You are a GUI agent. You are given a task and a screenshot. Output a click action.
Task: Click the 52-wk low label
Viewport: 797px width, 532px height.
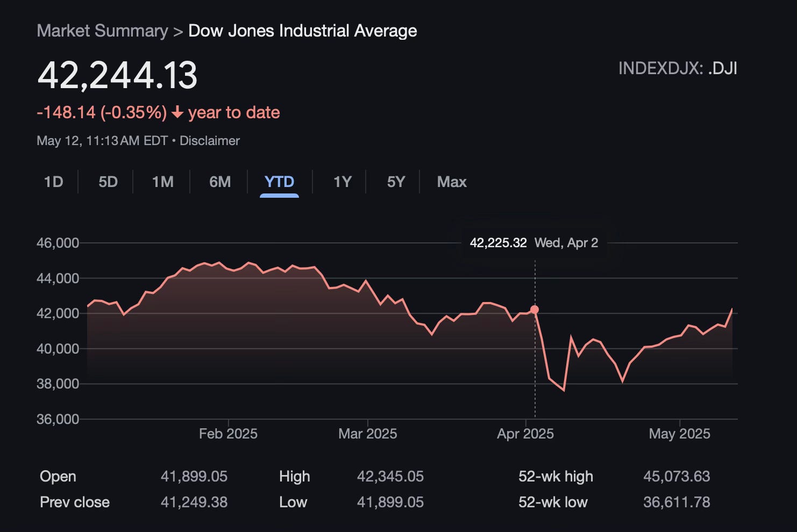click(x=553, y=502)
